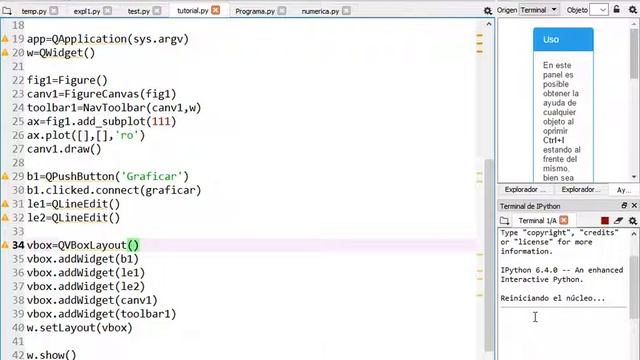Click the 'Uso' help header
This screenshot has height=360, width=640.
pyautogui.click(x=563, y=40)
